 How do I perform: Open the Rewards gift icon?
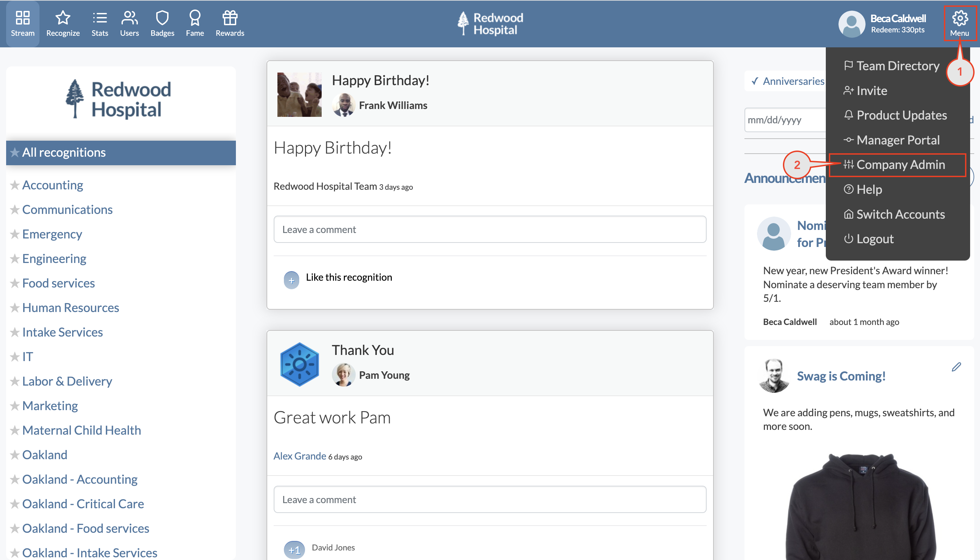[229, 23]
